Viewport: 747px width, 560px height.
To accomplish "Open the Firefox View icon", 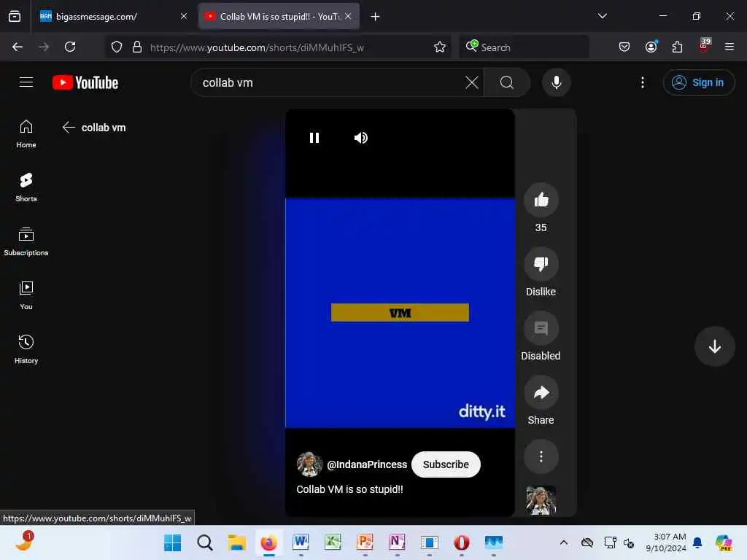I will point(15,17).
